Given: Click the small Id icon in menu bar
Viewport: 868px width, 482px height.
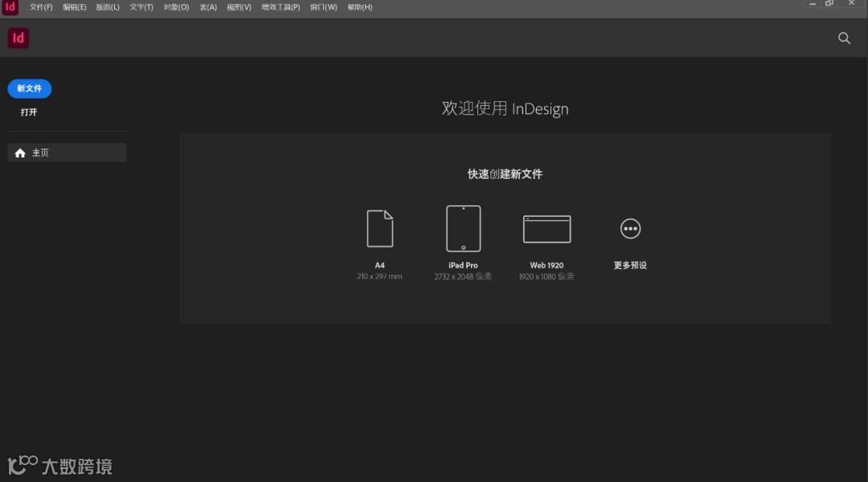Looking at the screenshot, I should click(x=10, y=7).
